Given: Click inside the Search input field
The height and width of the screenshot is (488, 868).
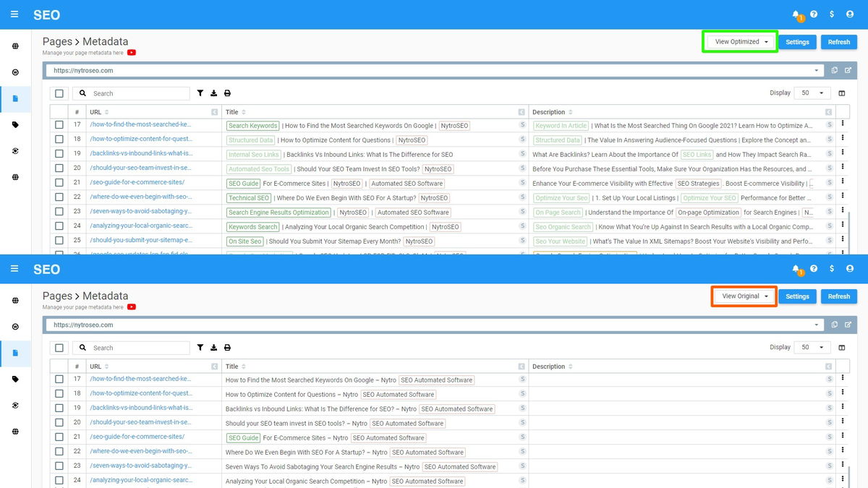Looking at the screenshot, I should click(x=130, y=93).
